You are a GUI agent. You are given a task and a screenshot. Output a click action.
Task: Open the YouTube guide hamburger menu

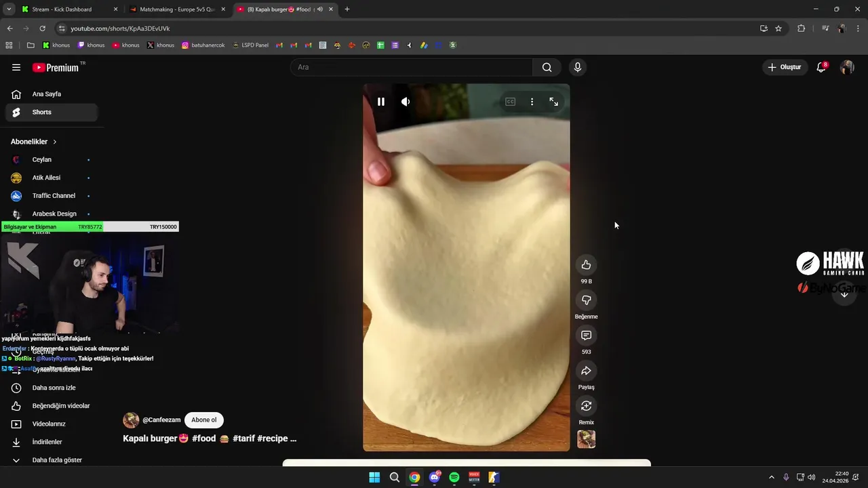[x=16, y=67]
